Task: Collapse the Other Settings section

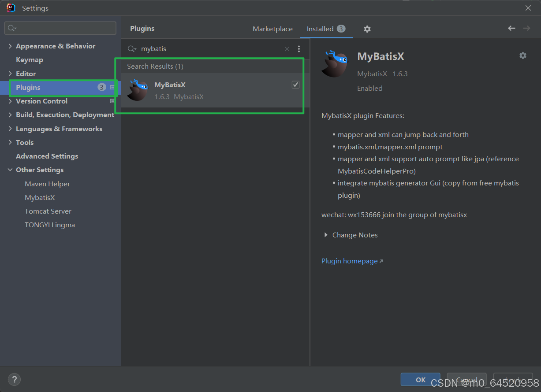Action: [10, 170]
